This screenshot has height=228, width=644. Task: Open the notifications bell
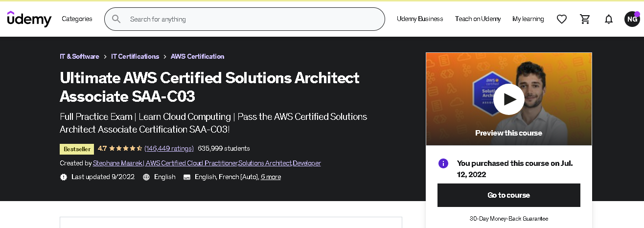click(x=609, y=19)
